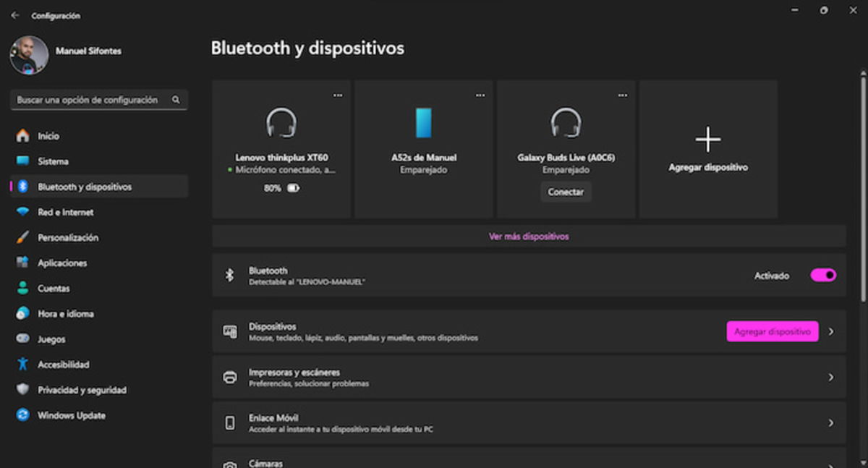Open Juegos settings from sidebar
The height and width of the screenshot is (468, 868).
pos(22,339)
